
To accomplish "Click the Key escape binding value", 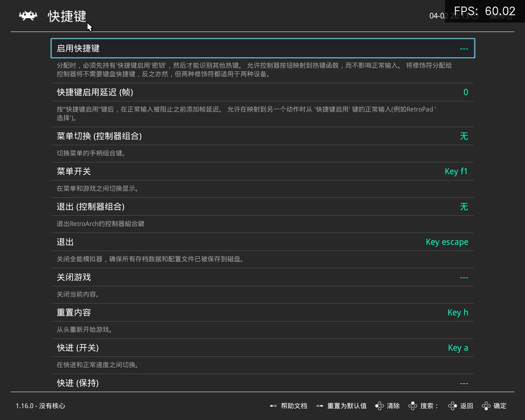I will (447, 242).
